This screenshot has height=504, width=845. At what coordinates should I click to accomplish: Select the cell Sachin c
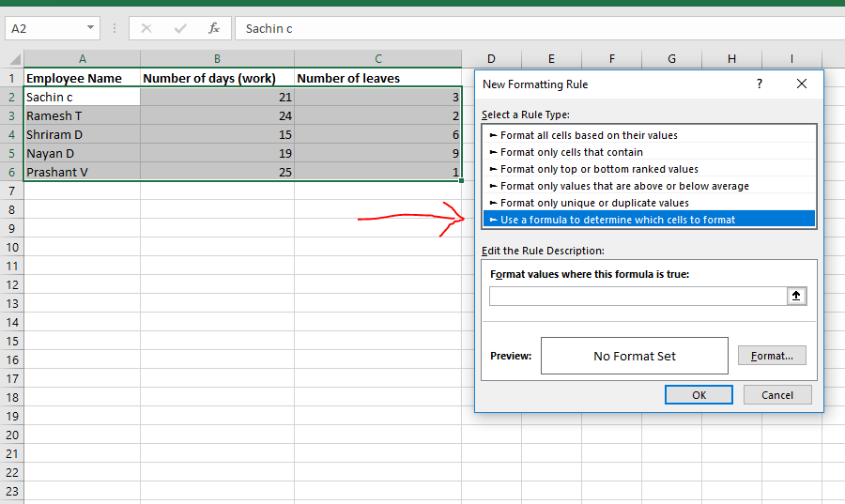tap(82, 97)
